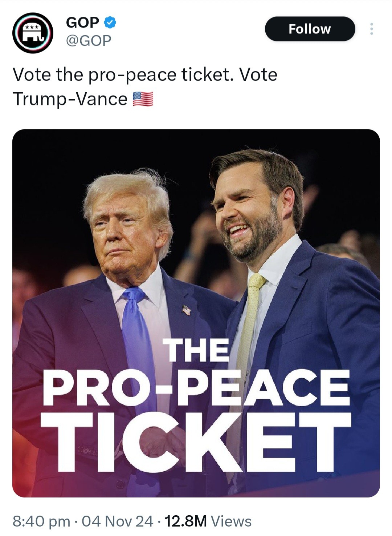Open the three-dot more options menu
The height and width of the screenshot is (536, 392).
[371, 29]
